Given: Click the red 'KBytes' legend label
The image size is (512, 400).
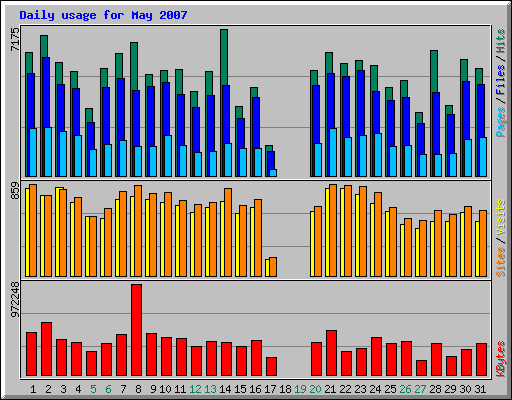Looking at the screenshot, I should (x=501, y=359).
